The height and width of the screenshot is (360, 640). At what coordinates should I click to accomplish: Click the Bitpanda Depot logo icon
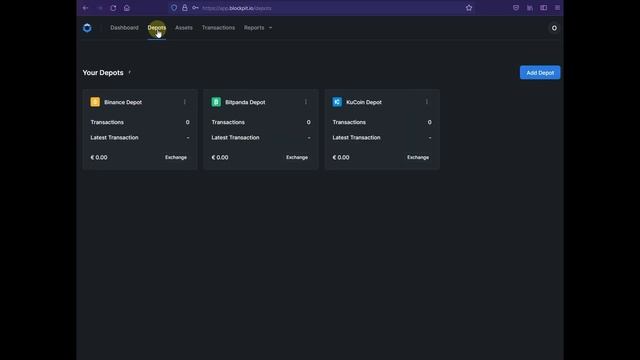point(216,102)
